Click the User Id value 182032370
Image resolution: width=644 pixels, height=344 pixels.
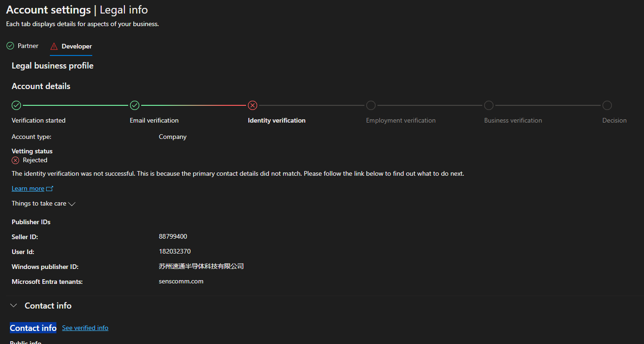point(175,251)
